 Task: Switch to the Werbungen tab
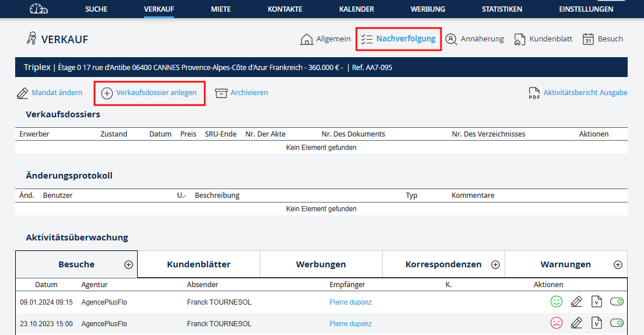point(321,264)
